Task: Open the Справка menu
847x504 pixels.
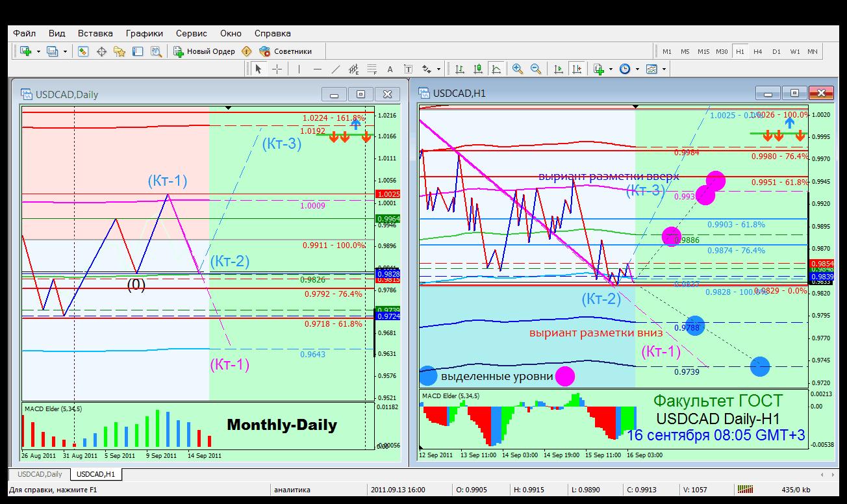Action: (273, 33)
